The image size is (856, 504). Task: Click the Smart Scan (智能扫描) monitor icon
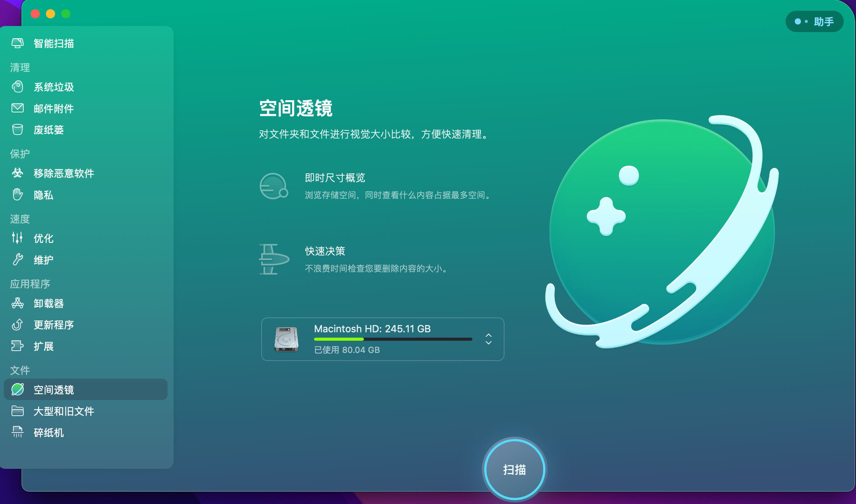pos(18,43)
